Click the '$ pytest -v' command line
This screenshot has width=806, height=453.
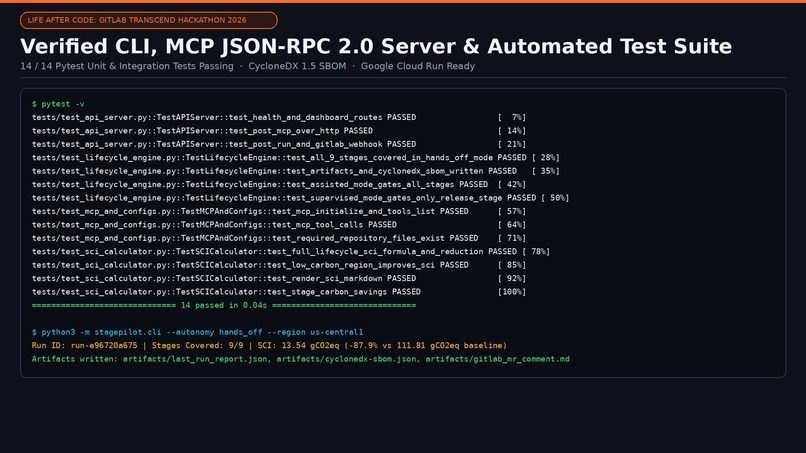click(58, 104)
